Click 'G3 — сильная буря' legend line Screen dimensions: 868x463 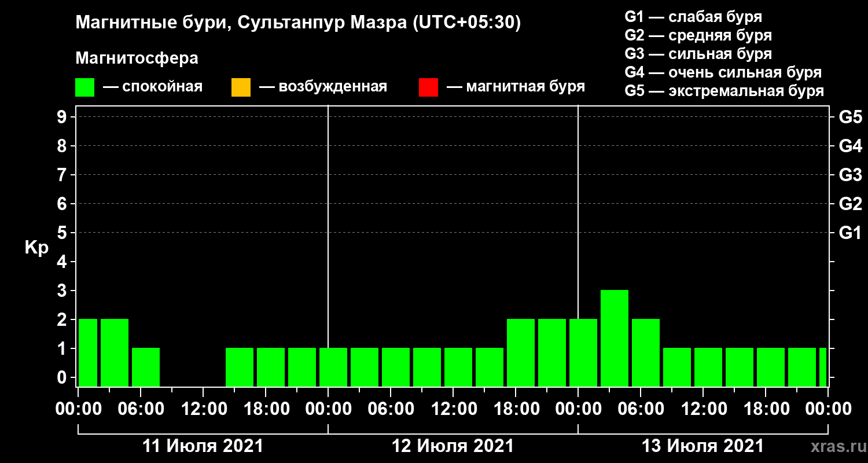698,54
